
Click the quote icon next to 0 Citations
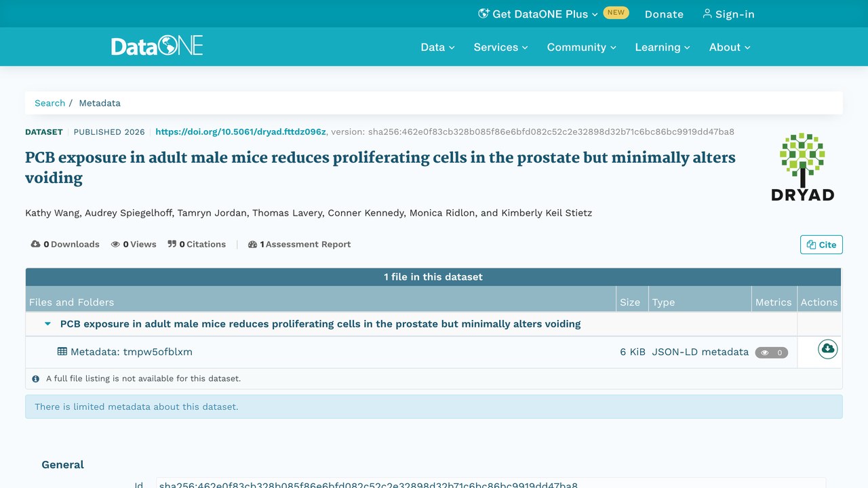tap(172, 244)
